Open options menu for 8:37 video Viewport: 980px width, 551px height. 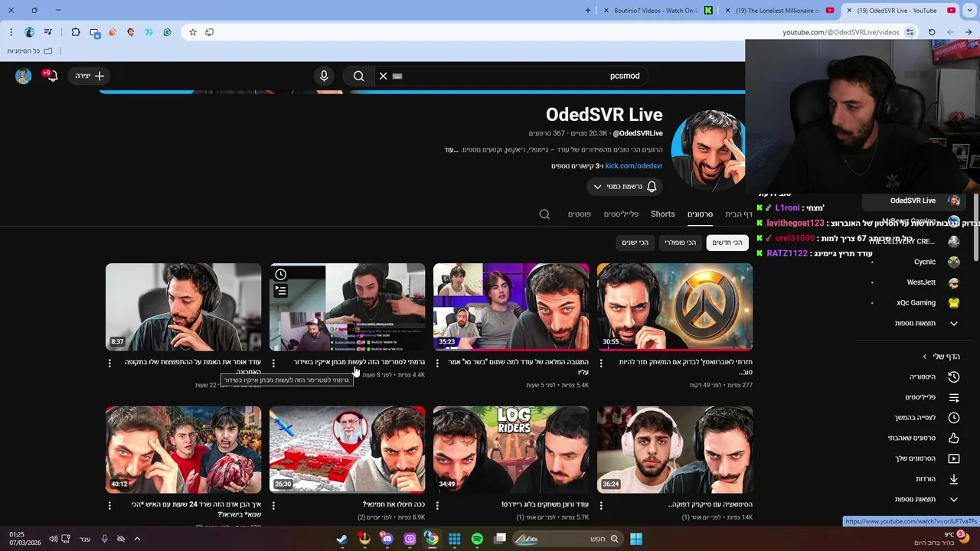point(109,363)
